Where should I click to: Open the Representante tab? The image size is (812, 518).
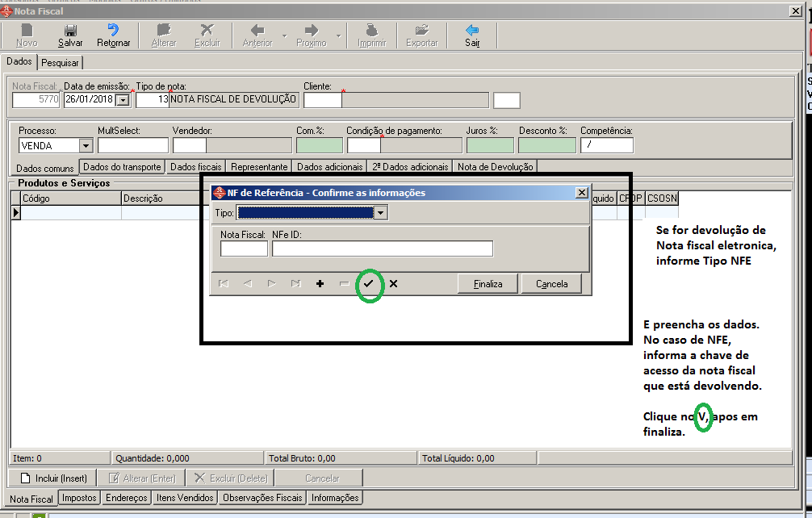click(x=259, y=167)
